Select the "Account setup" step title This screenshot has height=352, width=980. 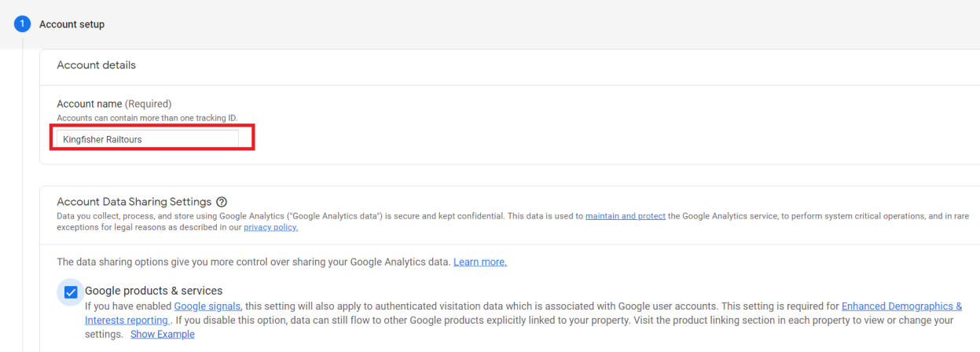coord(72,24)
